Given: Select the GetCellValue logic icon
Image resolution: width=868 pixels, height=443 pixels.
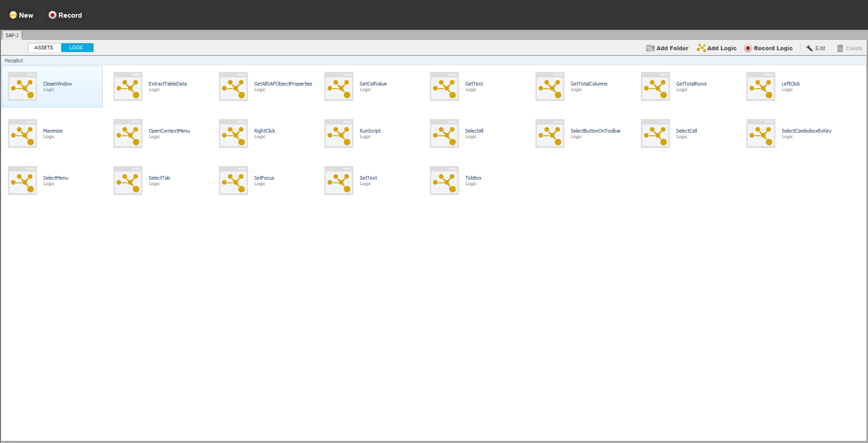Looking at the screenshot, I should pos(339,86).
